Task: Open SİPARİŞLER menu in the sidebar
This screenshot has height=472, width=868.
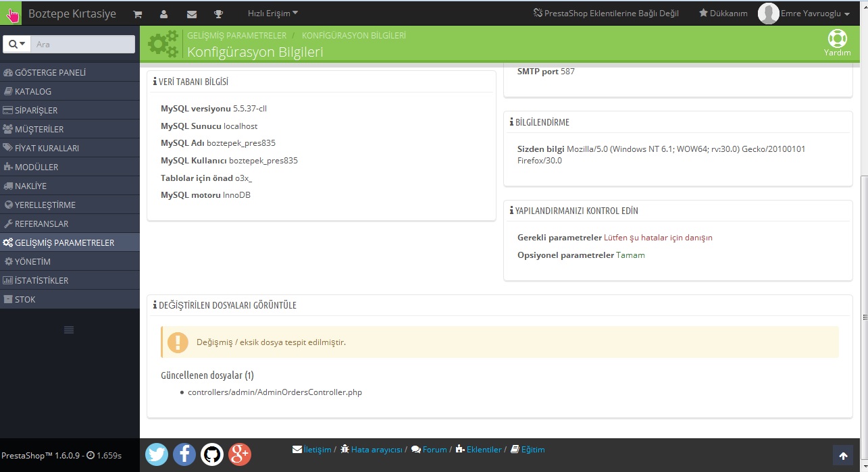Action: click(70, 110)
